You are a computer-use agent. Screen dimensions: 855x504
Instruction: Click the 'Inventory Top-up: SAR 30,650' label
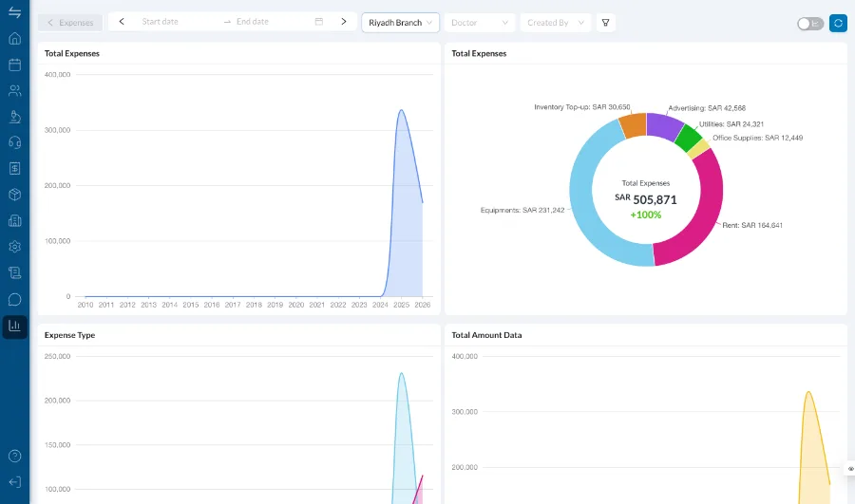[x=581, y=107]
